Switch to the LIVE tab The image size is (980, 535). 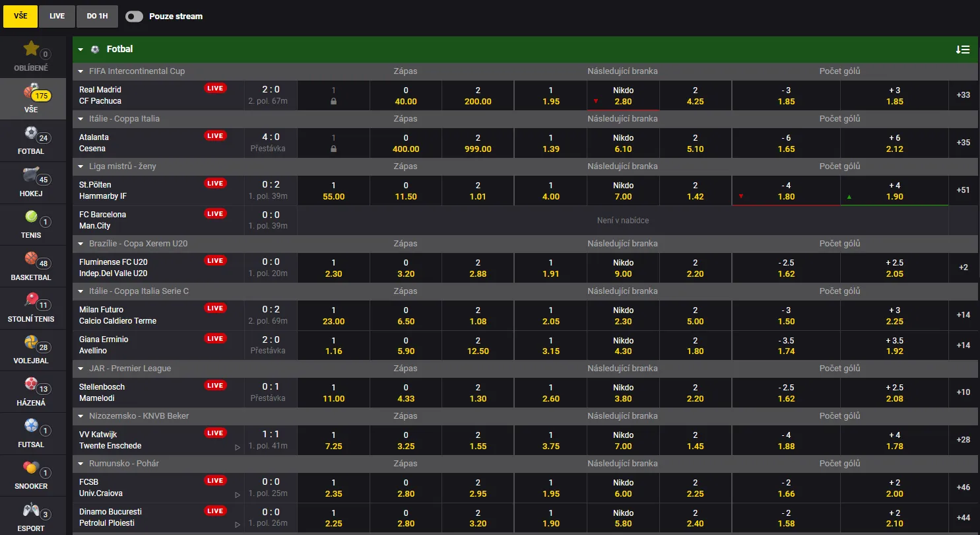coord(57,17)
